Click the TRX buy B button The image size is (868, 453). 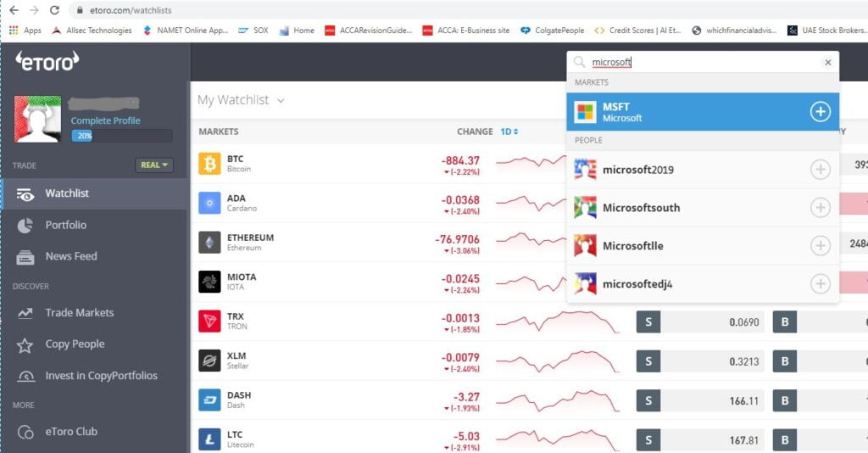[784, 322]
